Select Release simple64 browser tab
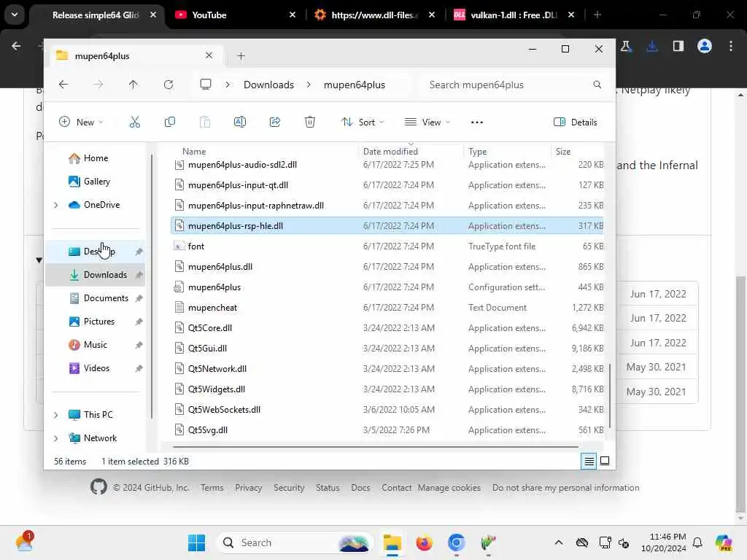 [x=96, y=15]
